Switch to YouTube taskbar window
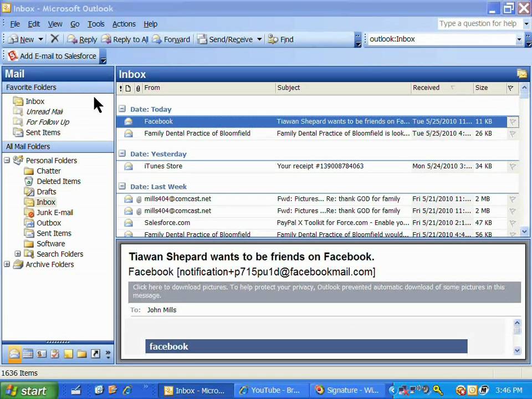The height and width of the screenshot is (399, 532). point(271,391)
